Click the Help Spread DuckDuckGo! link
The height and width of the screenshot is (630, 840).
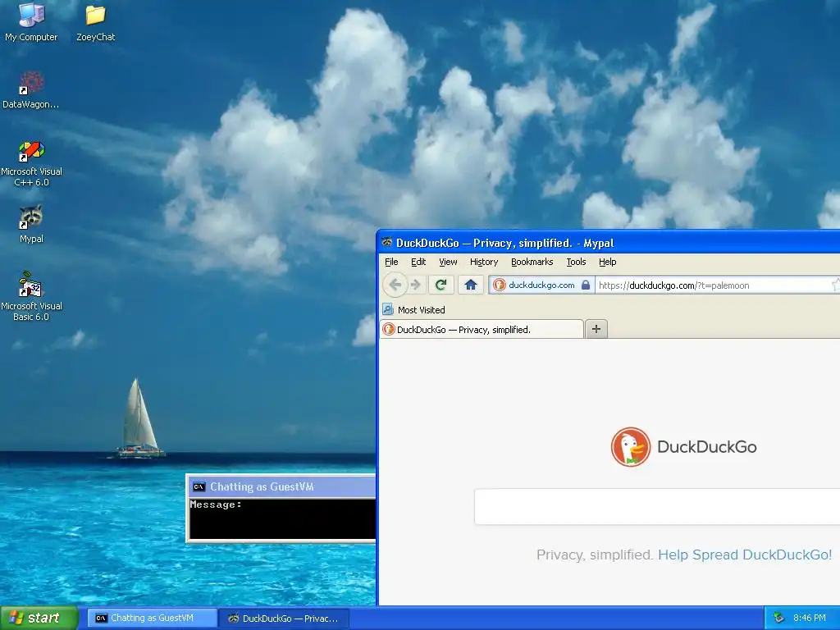tap(745, 555)
